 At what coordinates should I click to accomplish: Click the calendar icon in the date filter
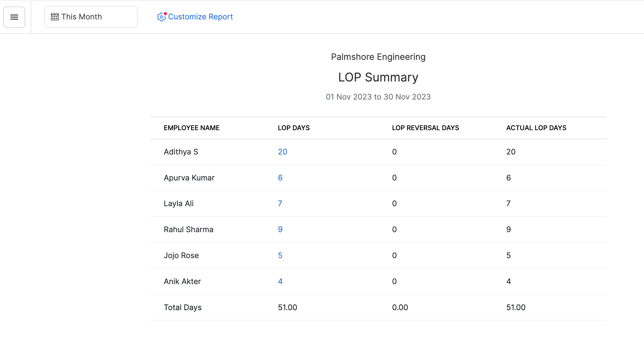pos(54,17)
